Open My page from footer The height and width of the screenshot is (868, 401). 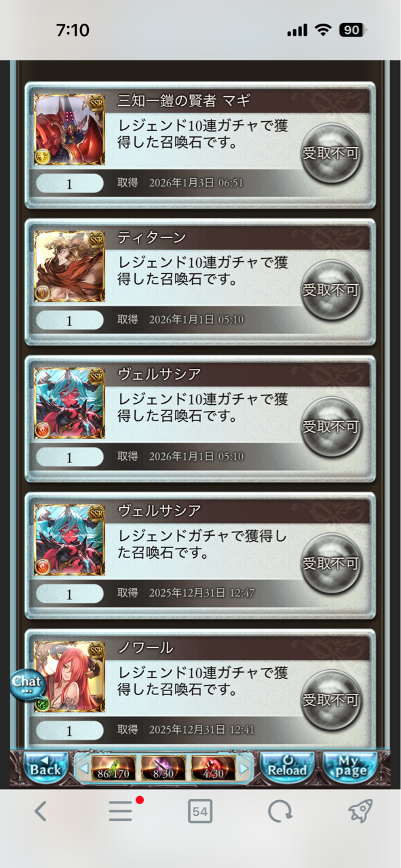[350, 768]
